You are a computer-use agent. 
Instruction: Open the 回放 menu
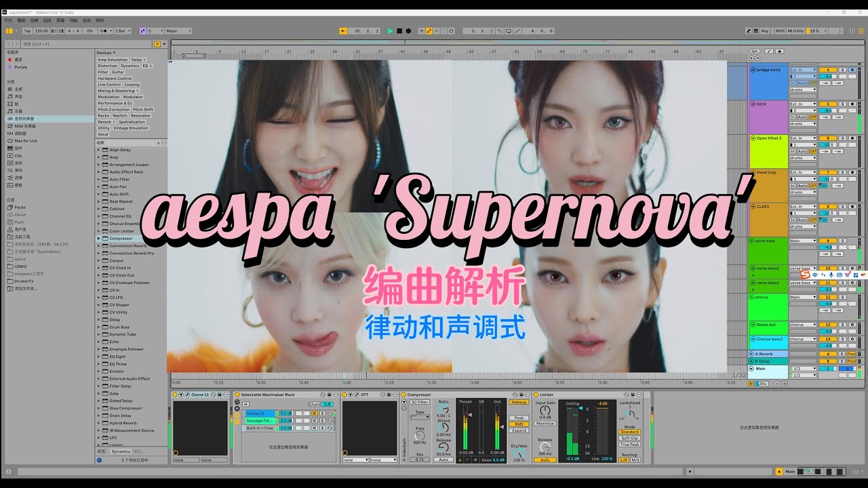click(x=47, y=21)
